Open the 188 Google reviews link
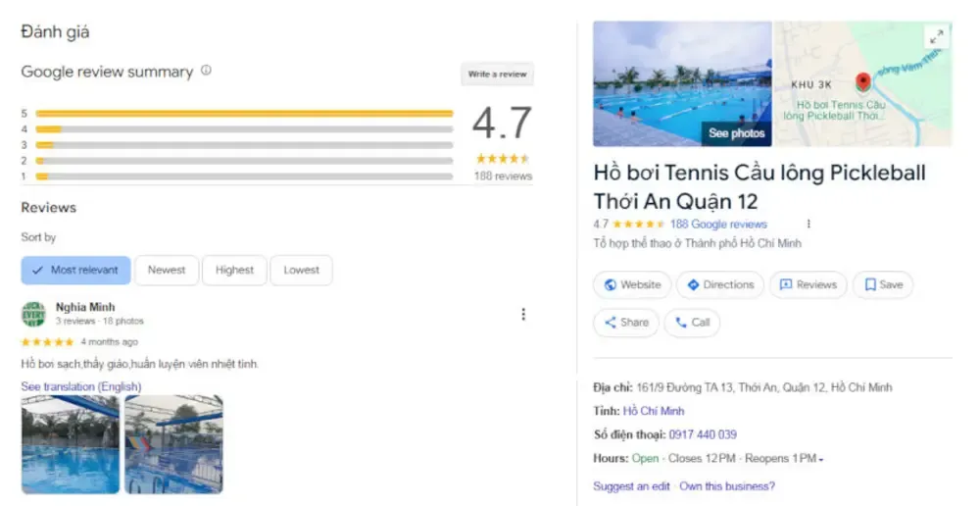Image resolution: width=980 pixels, height=506 pixels. tap(718, 224)
